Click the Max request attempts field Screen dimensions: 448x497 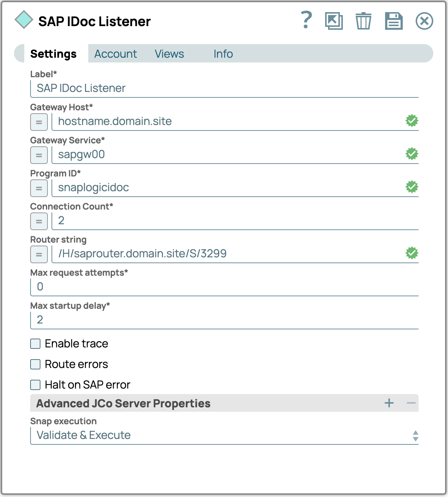coord(224,287)
